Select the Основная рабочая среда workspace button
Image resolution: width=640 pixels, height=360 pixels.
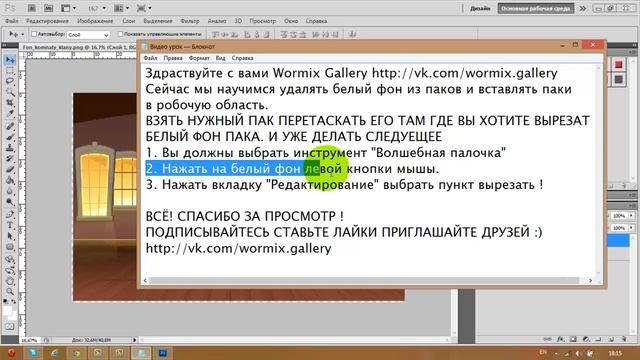536,8
